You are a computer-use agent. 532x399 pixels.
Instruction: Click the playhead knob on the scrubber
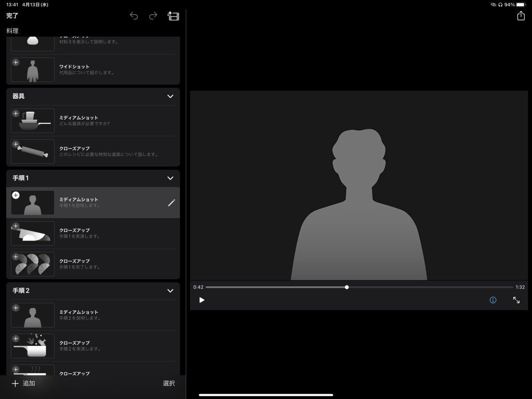tap(347, 287)
